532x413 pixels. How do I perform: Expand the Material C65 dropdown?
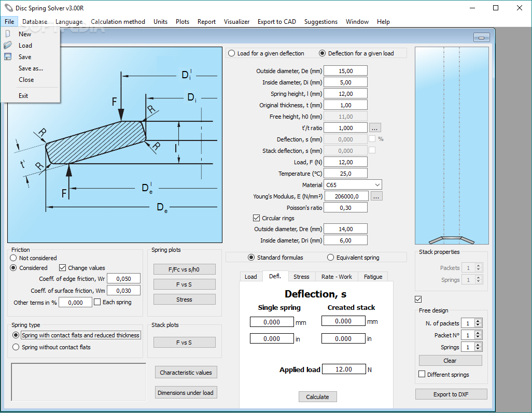click(x=377, y=185)
